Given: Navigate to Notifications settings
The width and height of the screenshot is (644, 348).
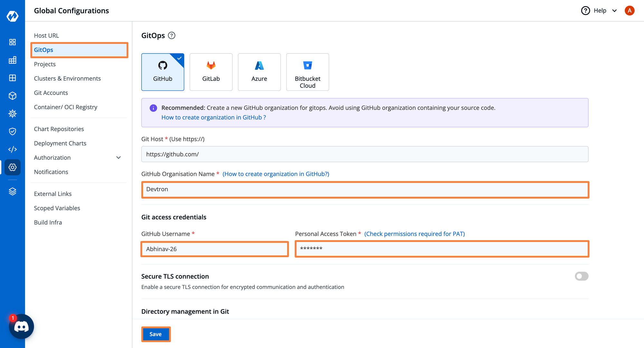Looking at the screenshot, I should pyautogui.click(x=51, y=172).
